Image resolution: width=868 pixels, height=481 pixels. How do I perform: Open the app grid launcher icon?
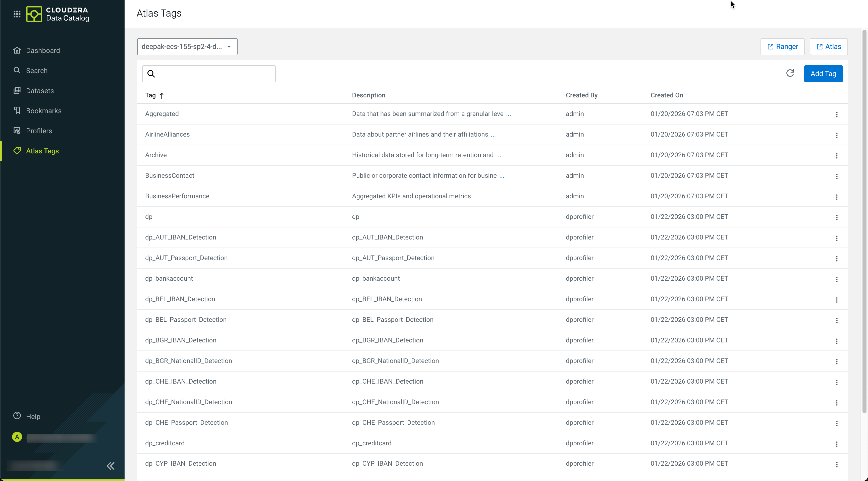[17, 14]
